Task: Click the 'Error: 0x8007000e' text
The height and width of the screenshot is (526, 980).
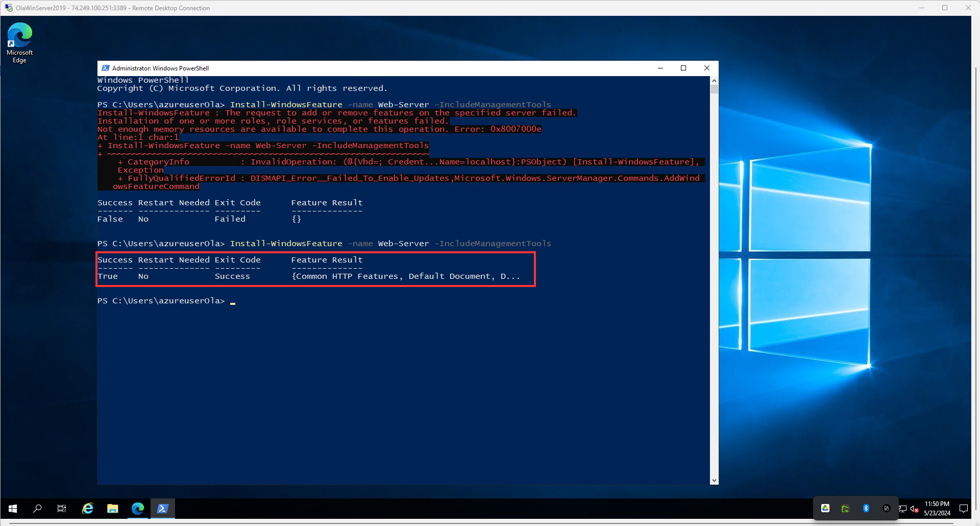Action: coord(498,129)
